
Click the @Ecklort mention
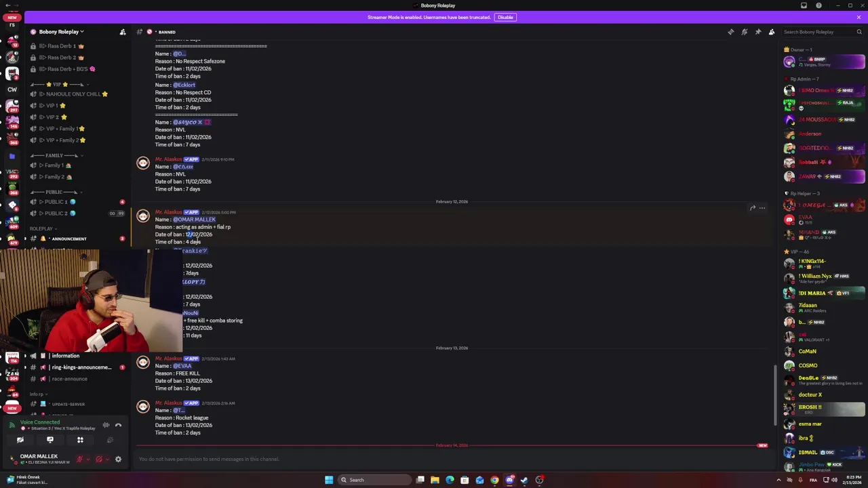point(184,85)
